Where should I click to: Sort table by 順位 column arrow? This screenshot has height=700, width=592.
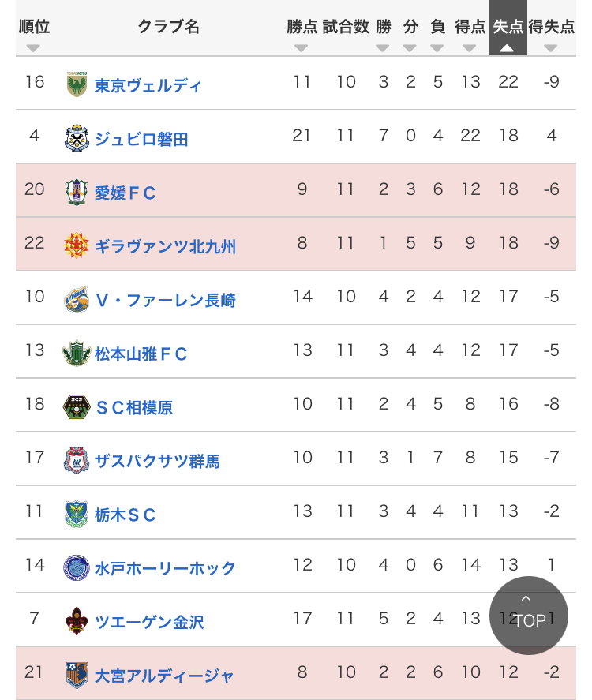pyautogui.click(x=33, y=47)
